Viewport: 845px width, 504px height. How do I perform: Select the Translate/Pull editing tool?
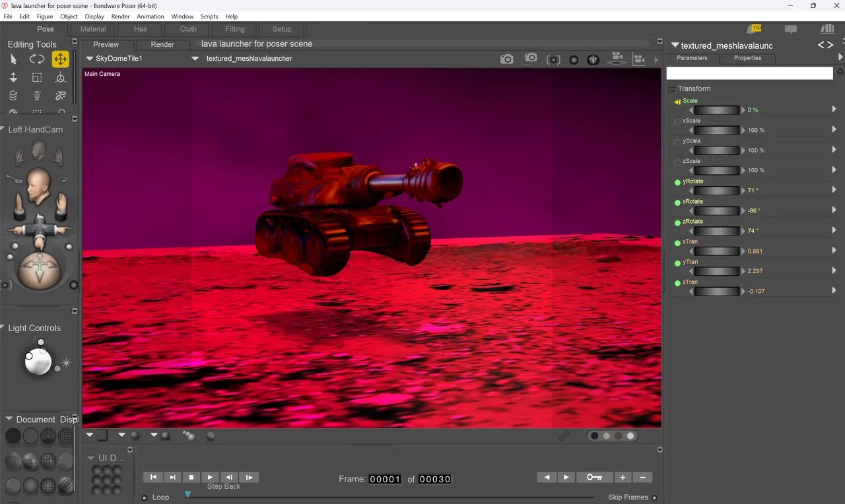(x=60, y=59)
